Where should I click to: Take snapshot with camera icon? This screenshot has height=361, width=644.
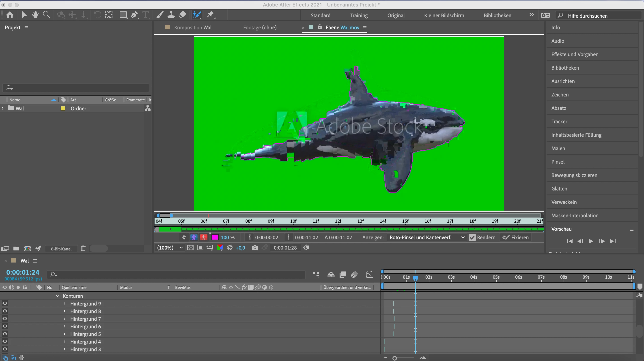pyautogui.click(x=255, y=248)
